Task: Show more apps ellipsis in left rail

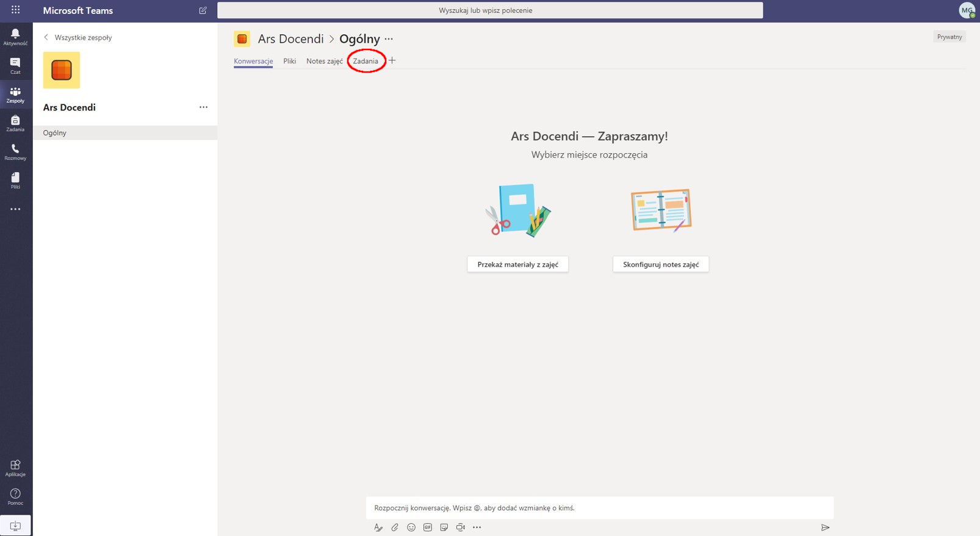Action: coord(15,209)
